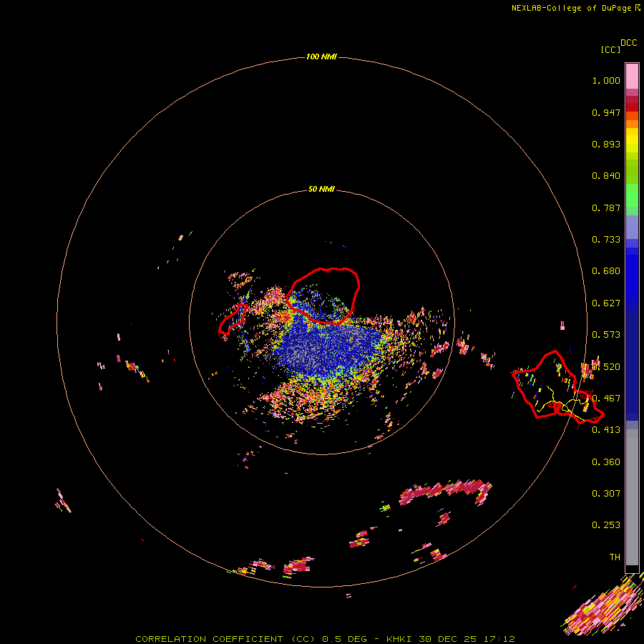Select the 0.627 scale value
This screenshot has width=644, height=644.
click(x=606, y=303)
